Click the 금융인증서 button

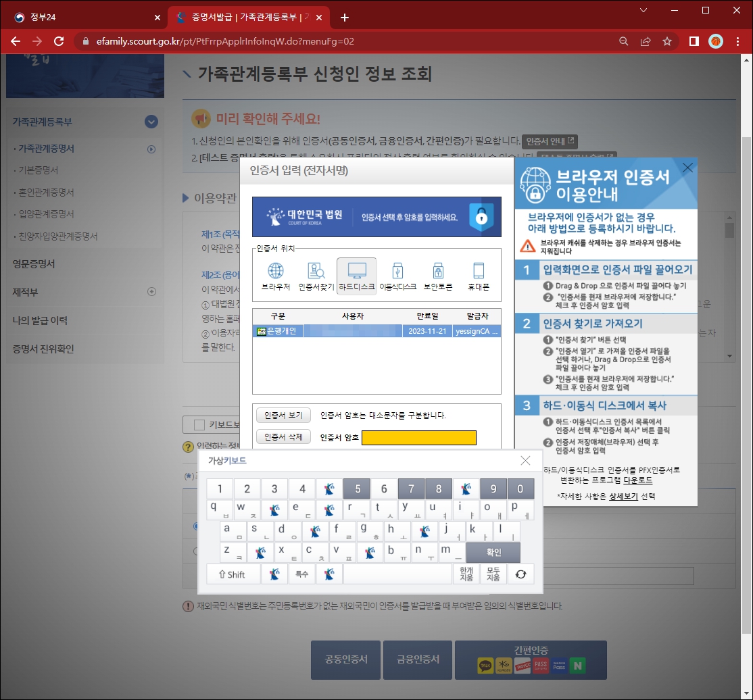point(418,659)
